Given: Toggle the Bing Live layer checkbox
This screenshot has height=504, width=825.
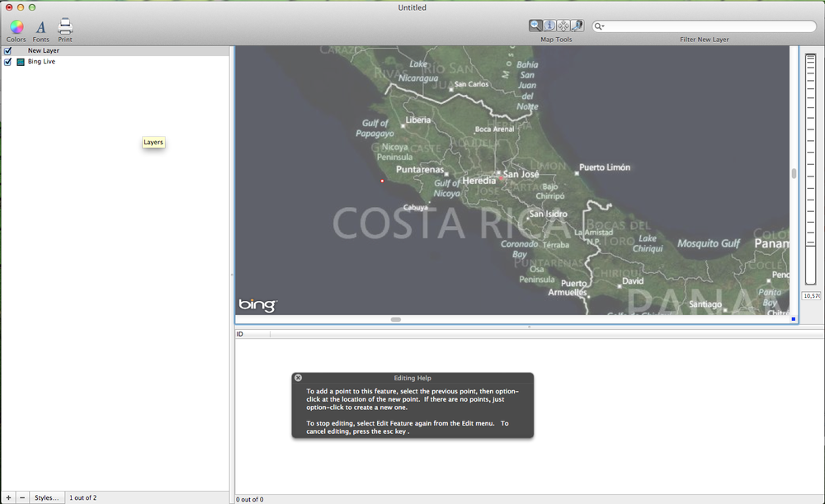Looking at the screenshot, I should pyautogui.click(x=8, y=62).
